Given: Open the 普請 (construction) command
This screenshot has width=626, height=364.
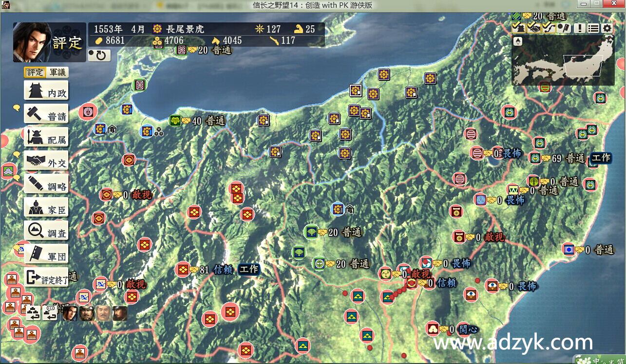Looking at the screenshot, I should point(46,113).
